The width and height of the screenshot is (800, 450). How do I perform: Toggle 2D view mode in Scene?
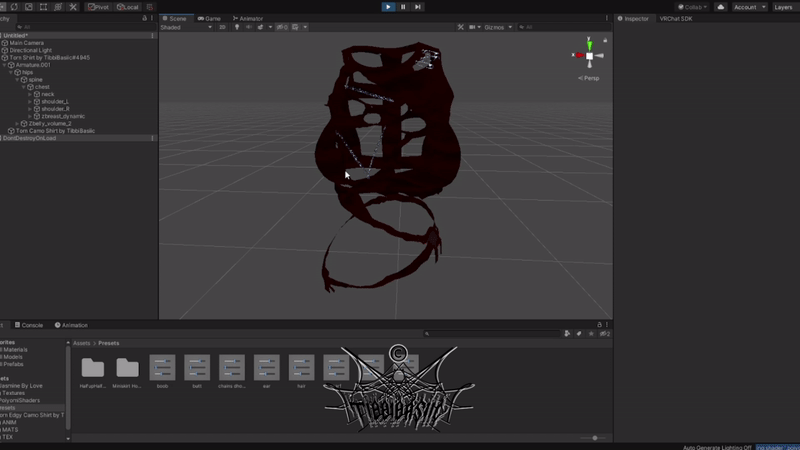pos(222,27)
